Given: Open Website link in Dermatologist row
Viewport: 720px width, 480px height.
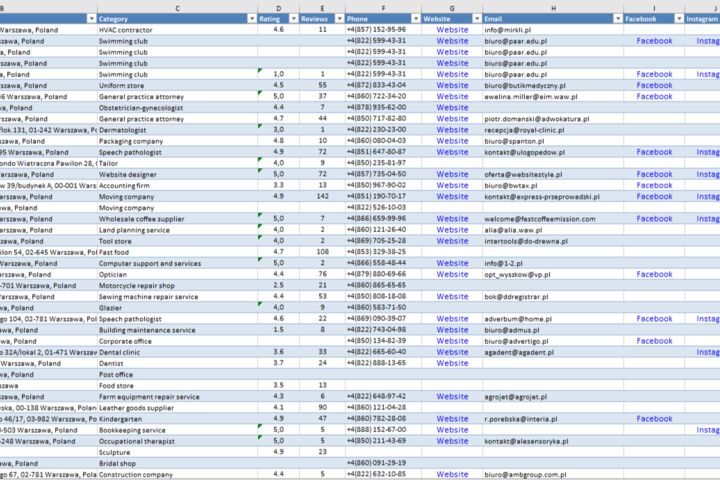Looking at the screenshot, I should [452, 130].
